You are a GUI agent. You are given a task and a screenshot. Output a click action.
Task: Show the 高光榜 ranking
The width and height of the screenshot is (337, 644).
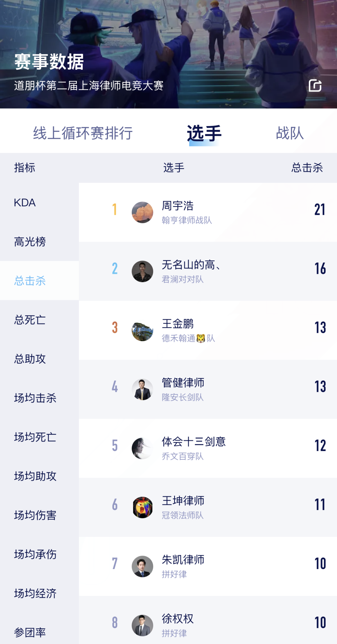[30, 242]
